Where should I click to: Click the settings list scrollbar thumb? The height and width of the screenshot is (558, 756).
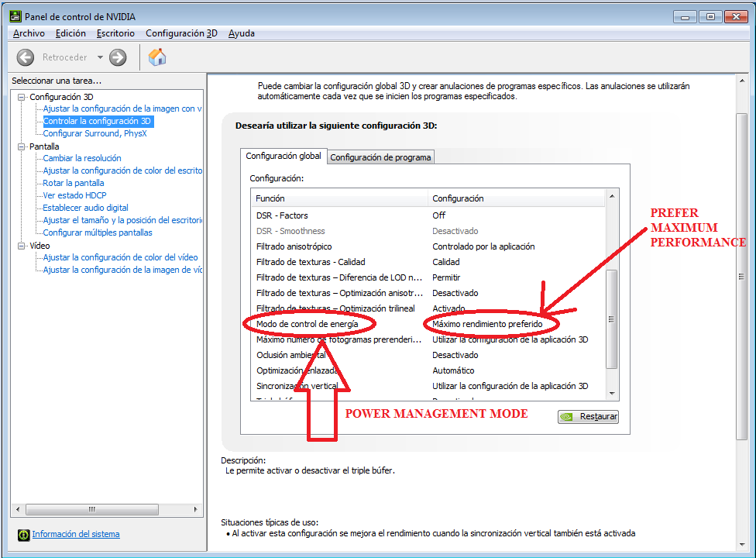612,319
